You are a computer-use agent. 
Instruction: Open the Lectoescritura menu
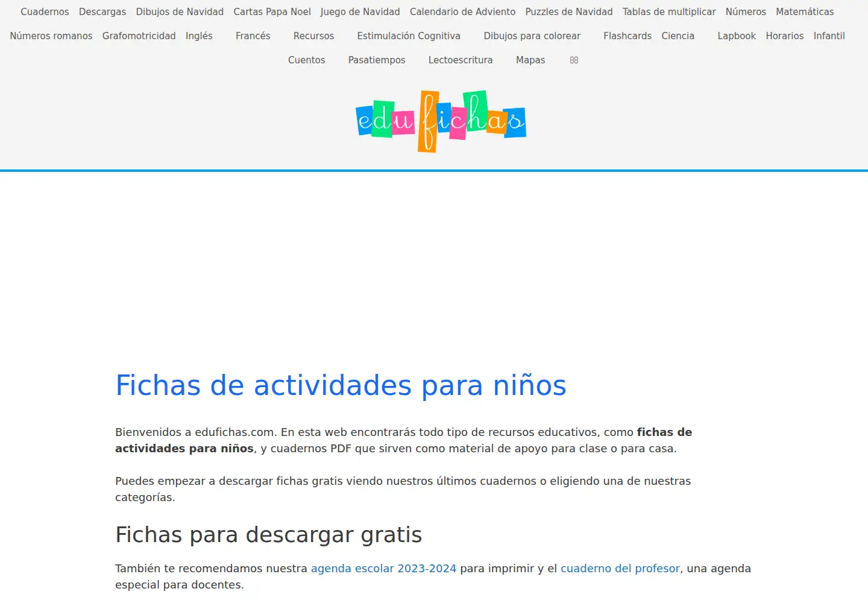tap(461, 60)
